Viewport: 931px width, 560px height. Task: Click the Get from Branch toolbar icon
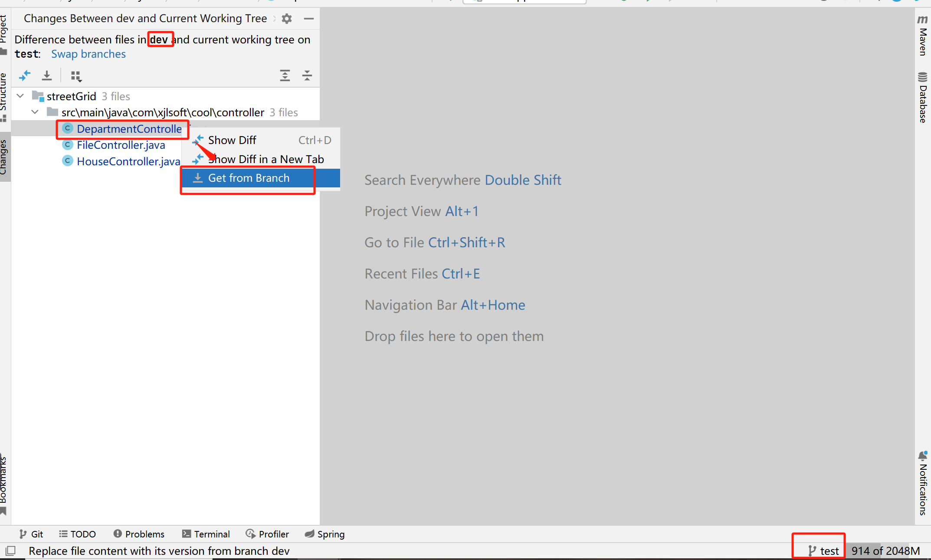coord(47,75)
